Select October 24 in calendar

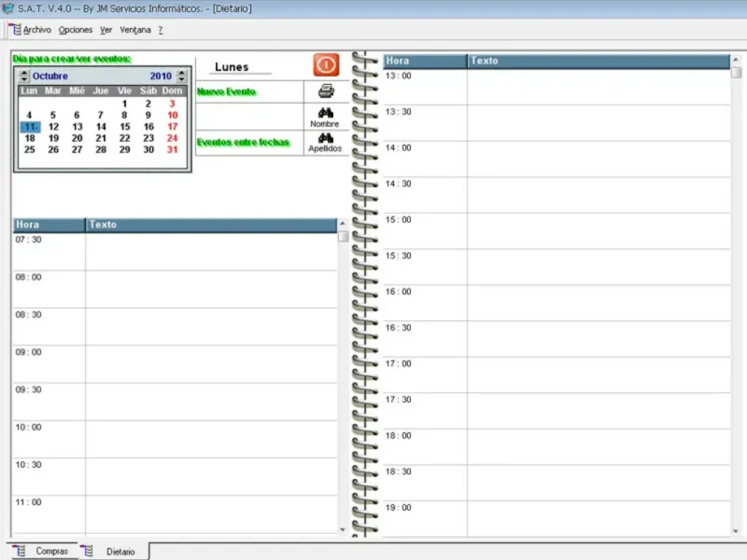[x=172, y=138]
